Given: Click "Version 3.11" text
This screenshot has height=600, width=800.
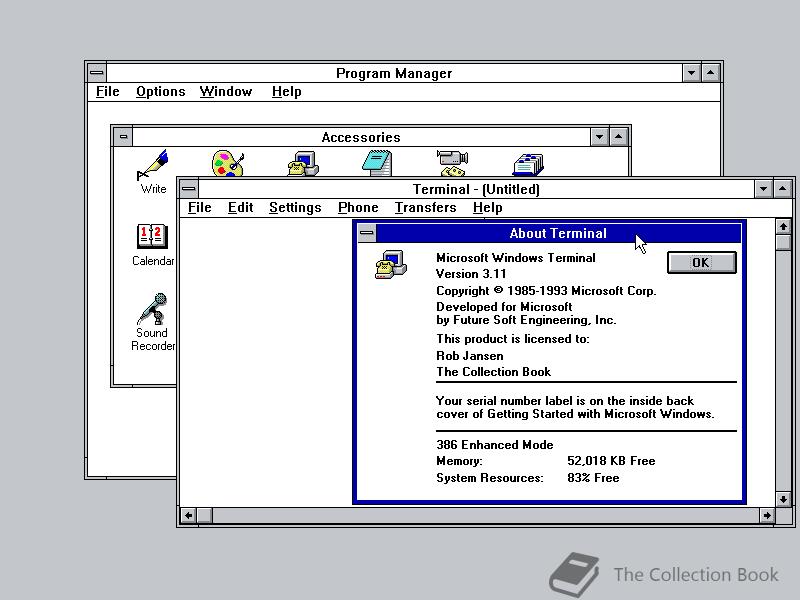Looking at the screenshot, I should (x=471, y=274).
